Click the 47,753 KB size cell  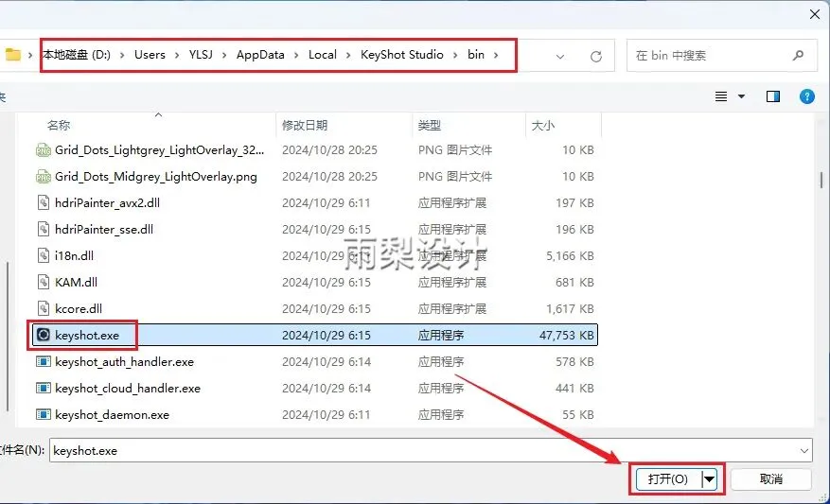(566, 335)
